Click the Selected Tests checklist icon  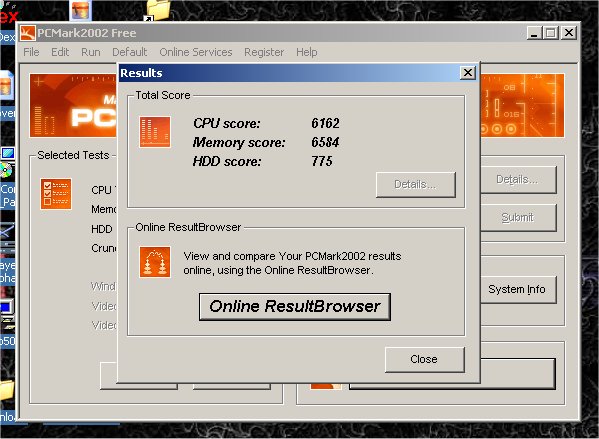pyautogui.click(x=56, y=194)
